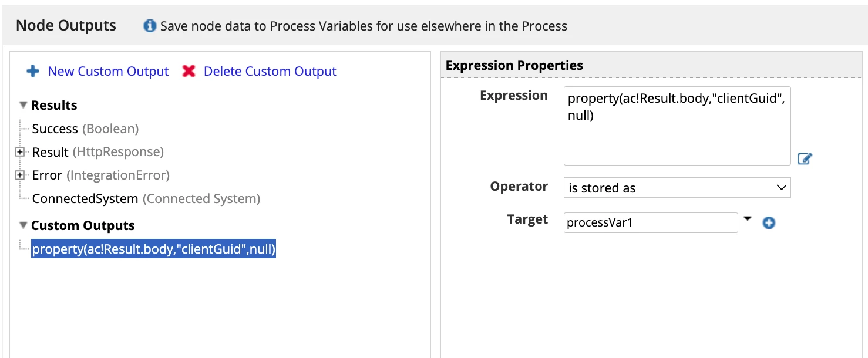This screenshot has height=358, width=868.
Task: Click the New Custom Output link
Action: (x=108, y=71)
